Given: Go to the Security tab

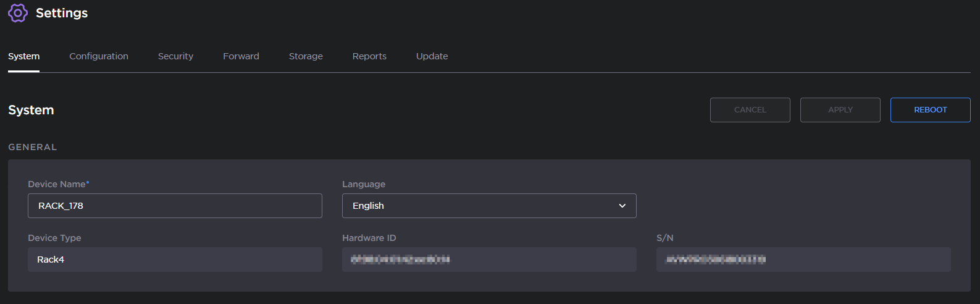Looking at the screenshot, I should tap(175, 56).
